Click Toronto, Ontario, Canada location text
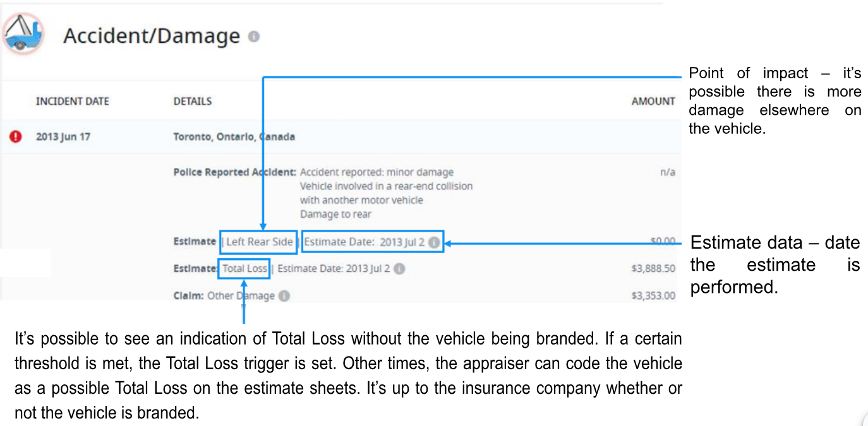The image size is (868, 426). [x=234, y=136]
